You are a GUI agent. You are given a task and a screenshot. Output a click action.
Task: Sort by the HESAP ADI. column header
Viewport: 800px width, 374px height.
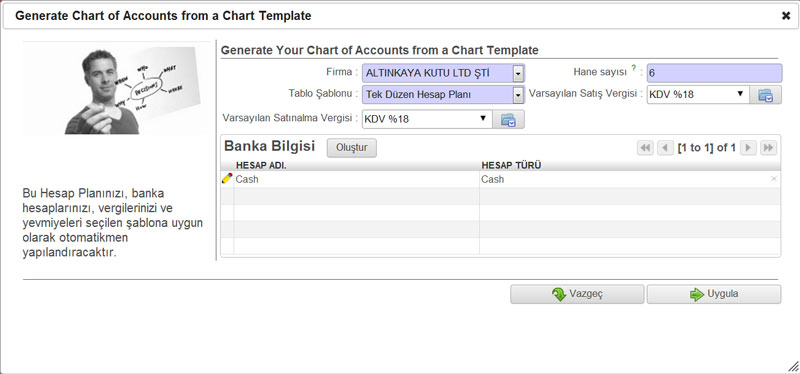(261, 165)
